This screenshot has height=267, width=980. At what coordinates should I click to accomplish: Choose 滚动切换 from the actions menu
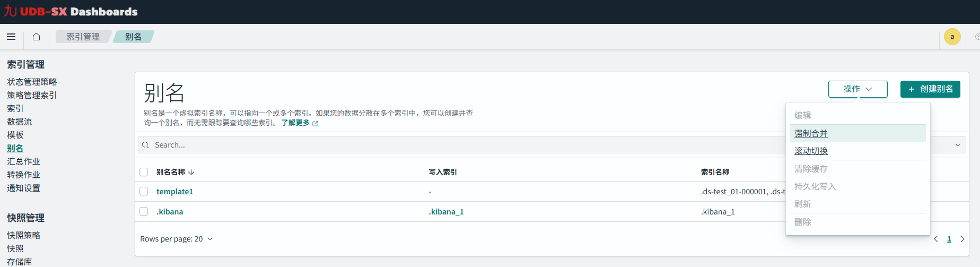811,151
